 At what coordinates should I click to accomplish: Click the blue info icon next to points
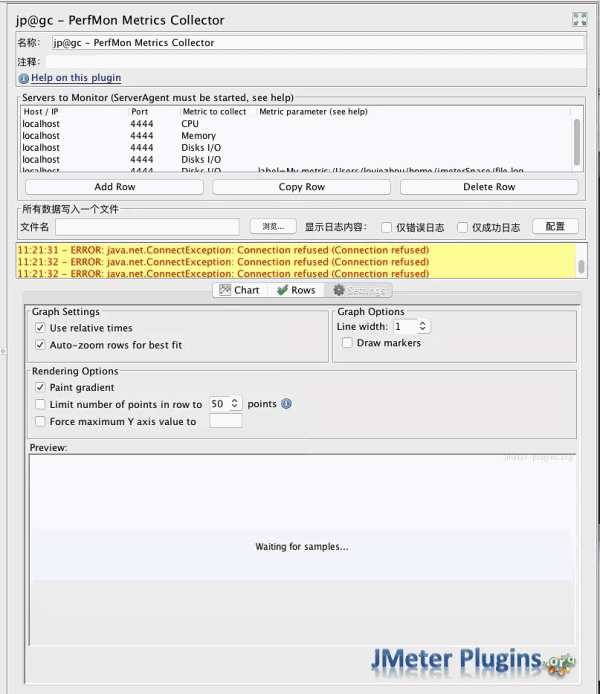click(x=286, y=404)
